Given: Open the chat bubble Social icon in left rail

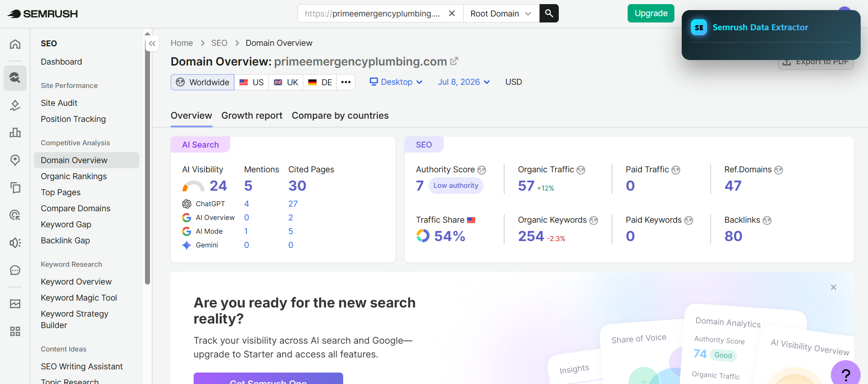Looking at the screenshot, I should point(15,270).
